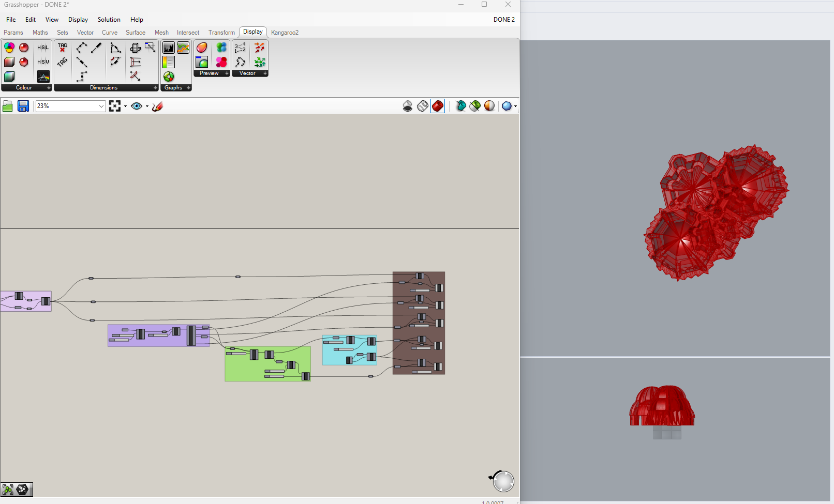Choose the Line Dimension icon
This screenshot has width=834, height=504.
point(82,62)
